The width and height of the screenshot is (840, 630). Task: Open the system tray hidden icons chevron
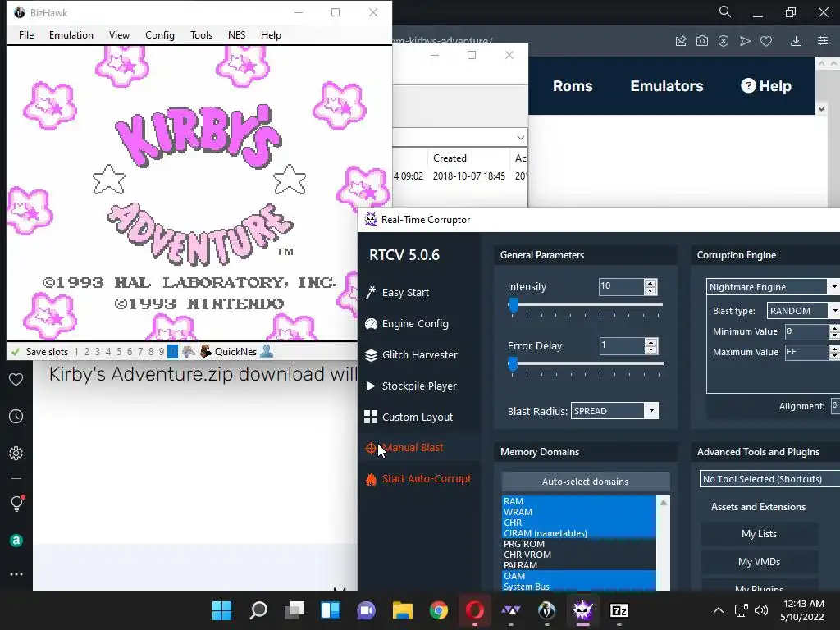point(719,610)
